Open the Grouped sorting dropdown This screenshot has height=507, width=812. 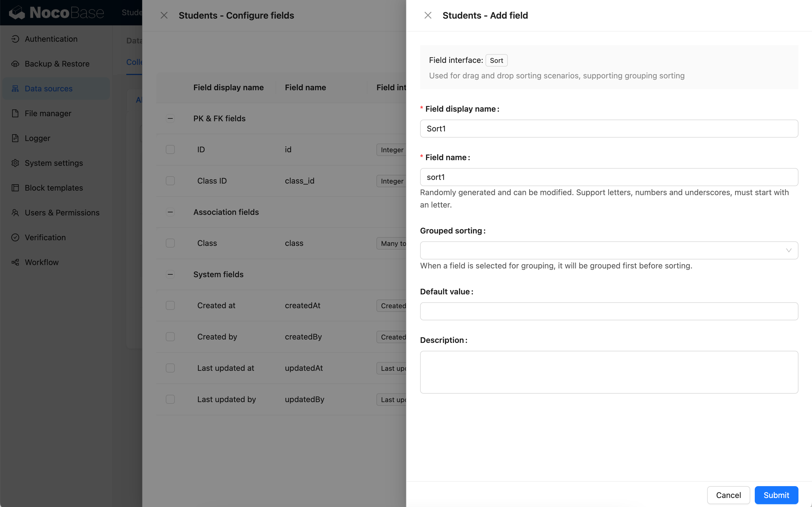(x=609, y=250)
